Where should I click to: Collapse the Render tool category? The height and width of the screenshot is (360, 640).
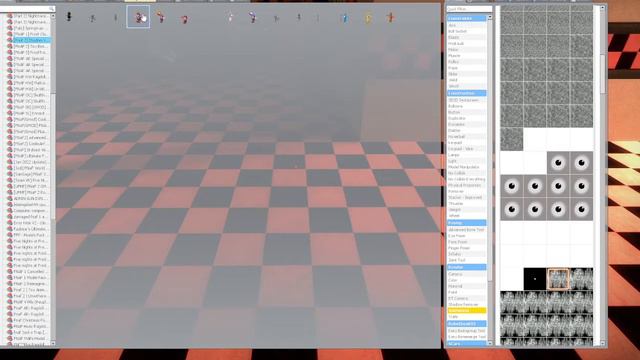click(x=467, y=267)
